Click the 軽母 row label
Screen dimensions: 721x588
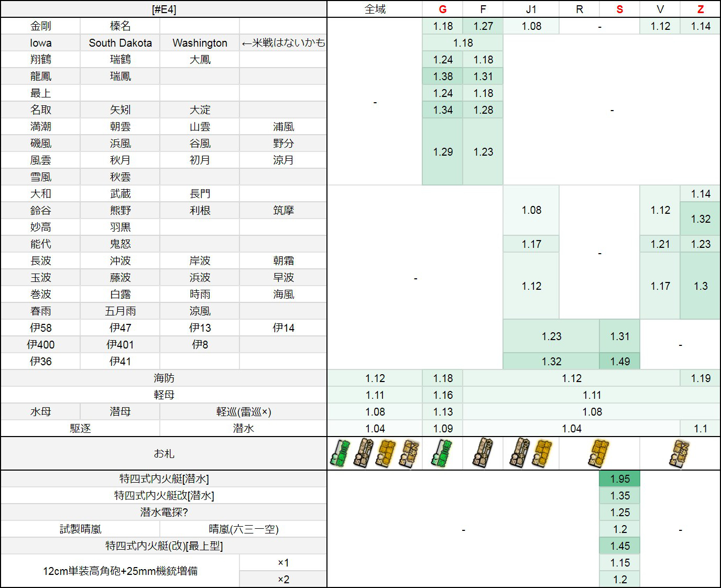point(164,395)
